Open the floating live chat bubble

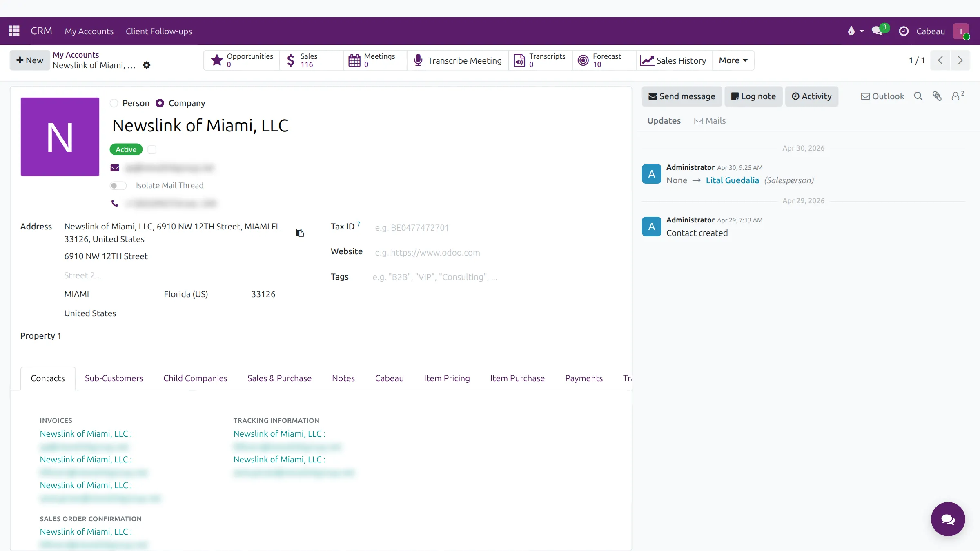(948, 519)
